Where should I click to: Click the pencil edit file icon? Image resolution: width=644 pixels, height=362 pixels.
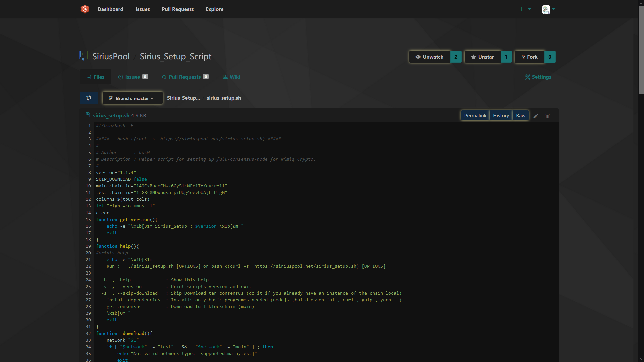click(536, 116)
